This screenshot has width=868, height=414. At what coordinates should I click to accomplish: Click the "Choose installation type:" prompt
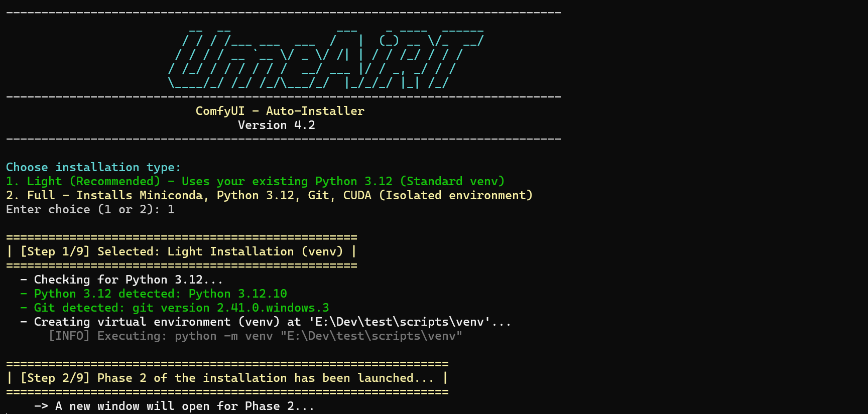93,167
